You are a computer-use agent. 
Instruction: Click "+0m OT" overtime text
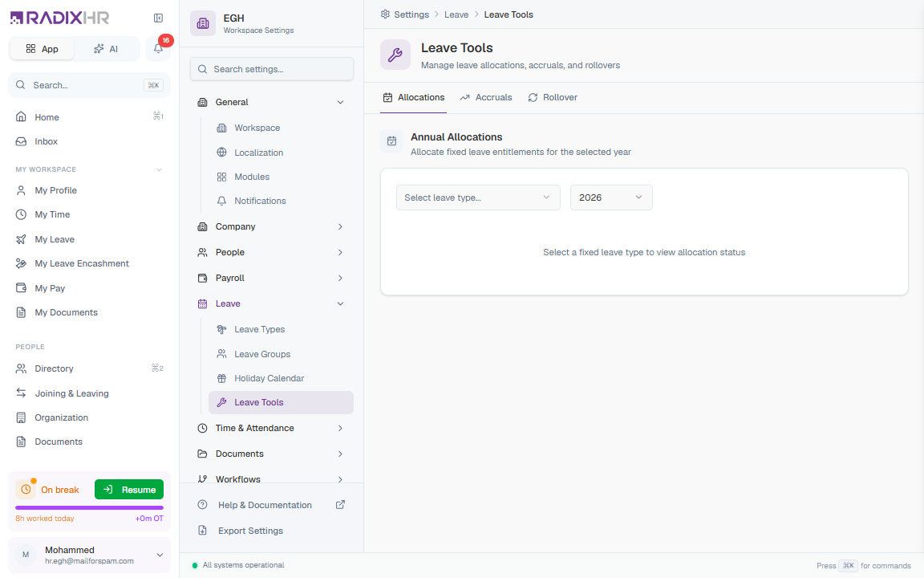coord(149,519)
